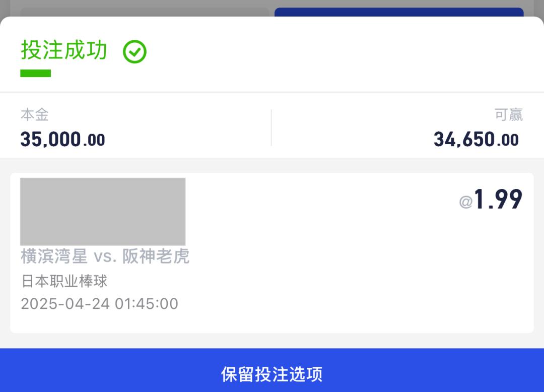Click the 2025-04-24 01:45:00 match time
The image size is (544, 392).
[100, 304]
